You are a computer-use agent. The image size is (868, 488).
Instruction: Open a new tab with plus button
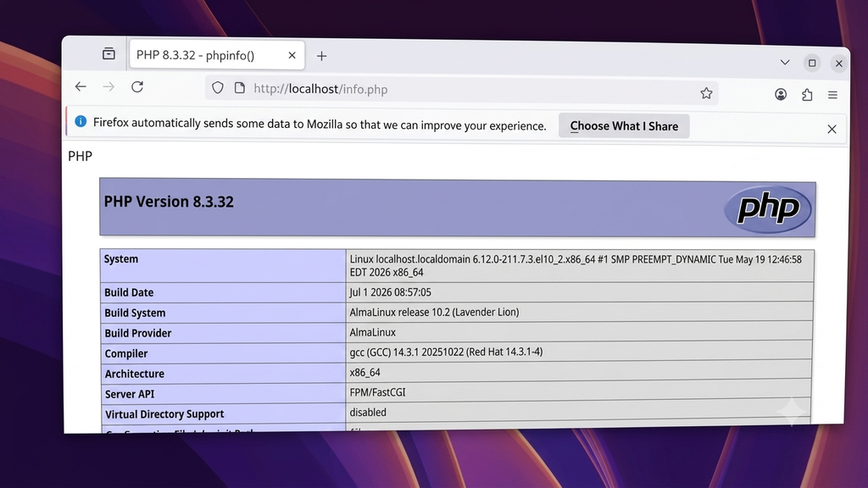(x=321, y=56)
